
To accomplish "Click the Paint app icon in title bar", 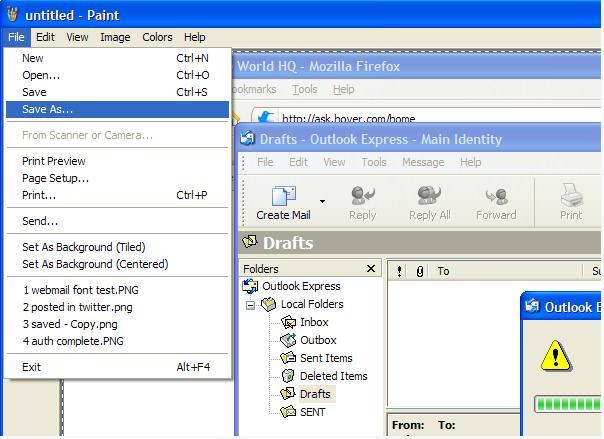I will [12, 15].
